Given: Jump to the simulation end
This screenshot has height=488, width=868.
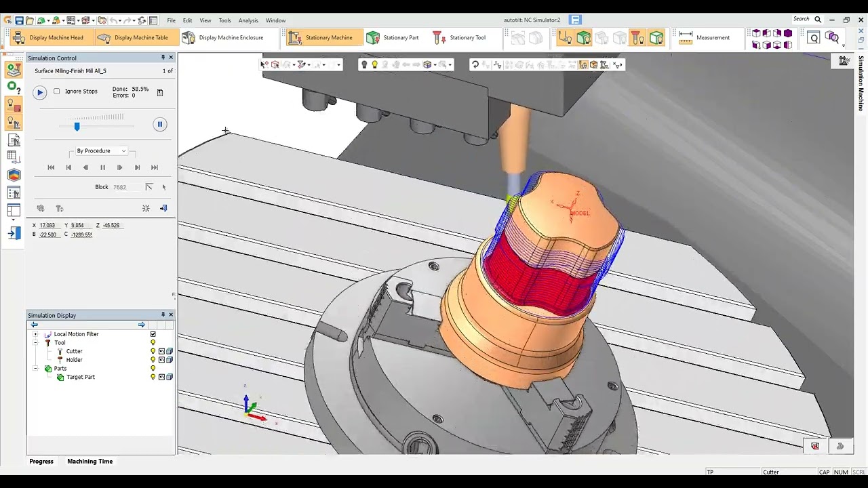Looking at the screenshot, I should tap(155, 167).
